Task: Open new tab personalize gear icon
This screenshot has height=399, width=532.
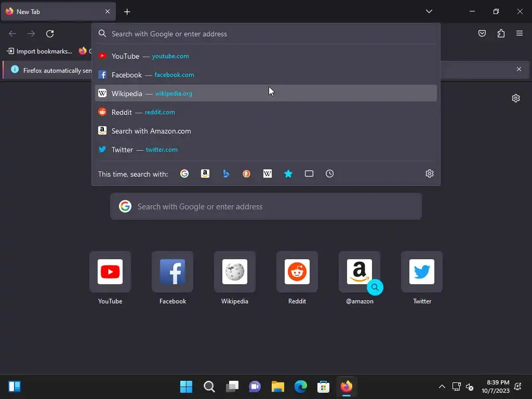Action: pyautogui.click(x=516, y=98)
